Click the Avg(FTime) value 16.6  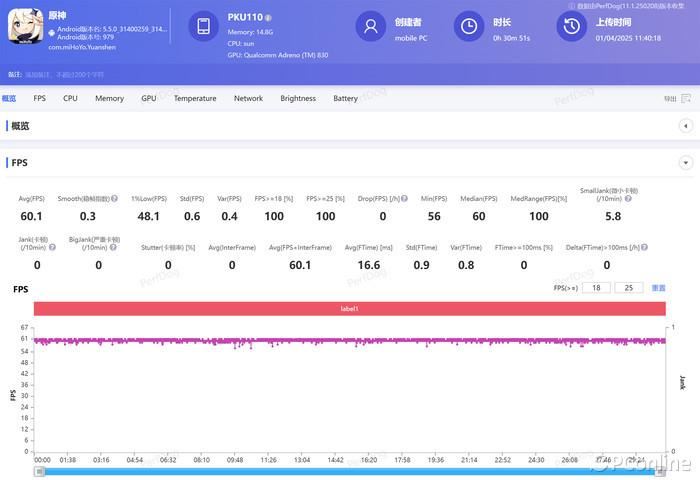369,265
